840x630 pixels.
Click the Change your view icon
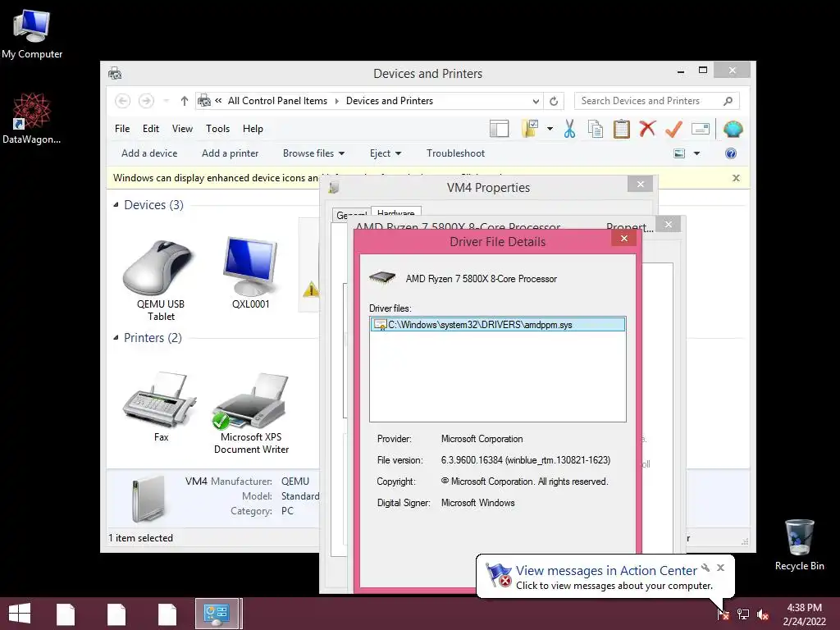click(679, 153)
